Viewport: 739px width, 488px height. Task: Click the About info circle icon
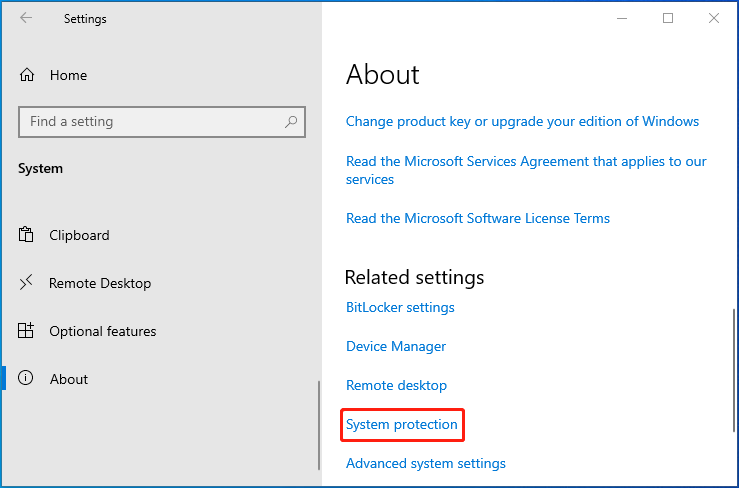point(25,378)
